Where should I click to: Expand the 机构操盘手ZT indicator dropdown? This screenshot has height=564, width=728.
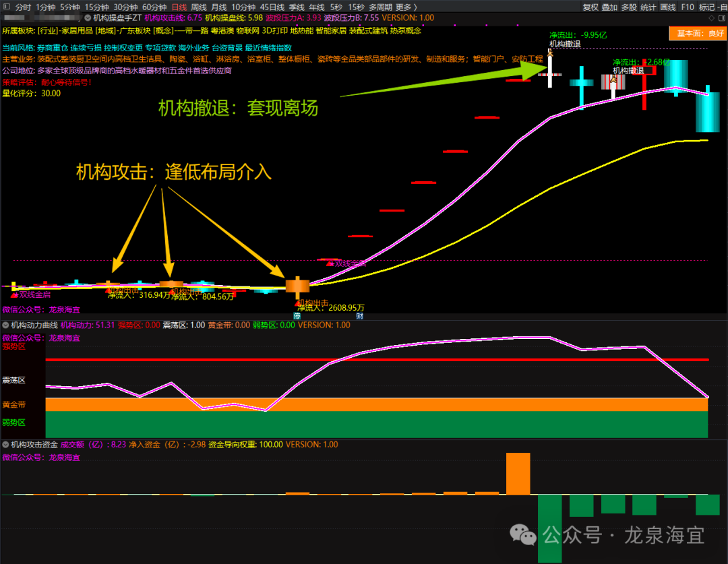click(88, 18)
